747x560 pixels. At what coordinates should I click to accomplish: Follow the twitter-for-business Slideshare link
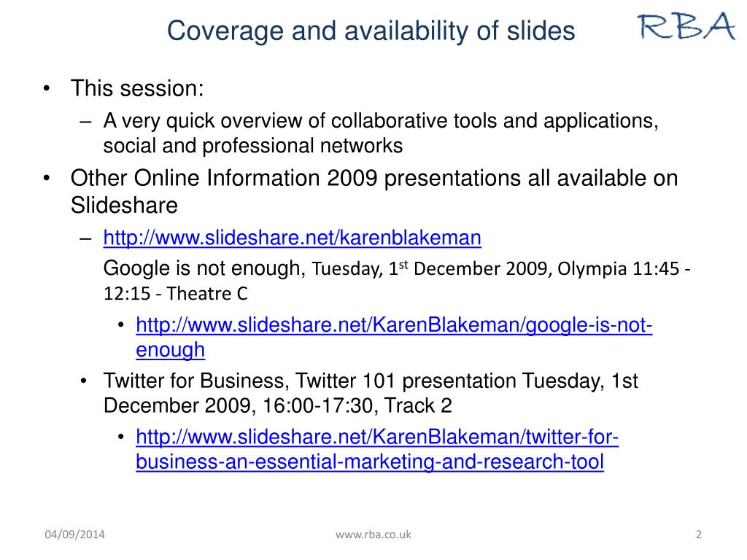coord(377,449)
